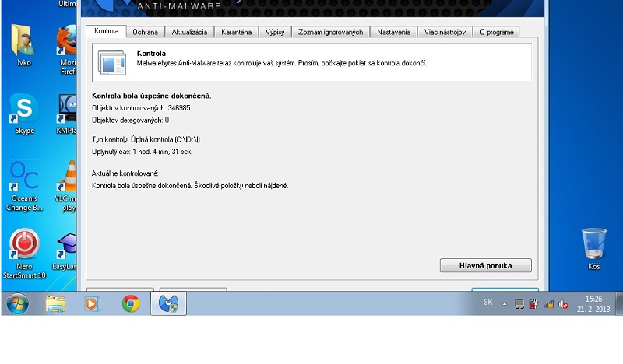The height and width of the screenshot is (364, 623).
Task: Open Windows Explorer from the taskbar
Action: coord(55,304)
